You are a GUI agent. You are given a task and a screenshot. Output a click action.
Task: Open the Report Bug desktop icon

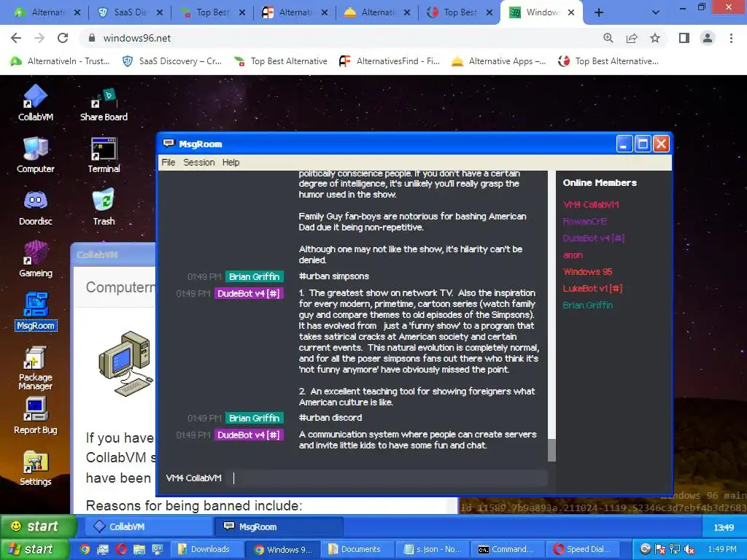35,416
